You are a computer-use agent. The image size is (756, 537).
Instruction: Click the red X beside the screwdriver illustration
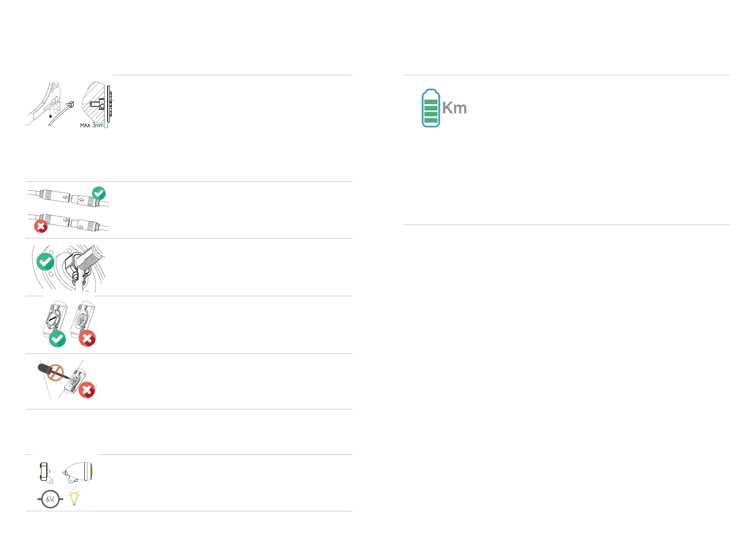[x=87, y=390]
